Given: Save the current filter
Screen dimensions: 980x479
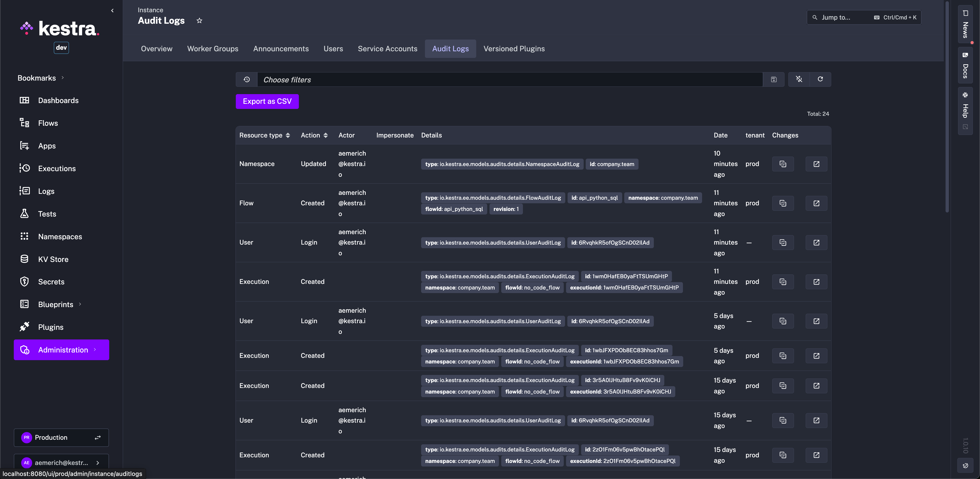Looking at the screenshot, I should 774,79.
